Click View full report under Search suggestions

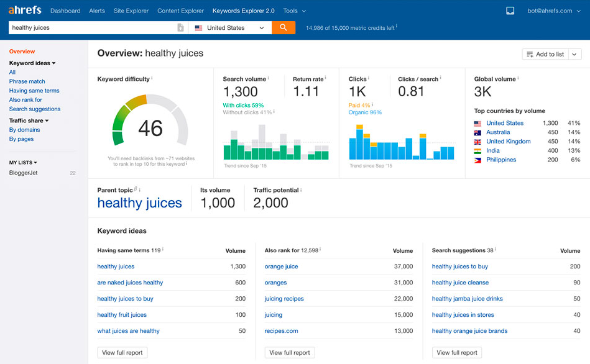(x=456, y=353)
